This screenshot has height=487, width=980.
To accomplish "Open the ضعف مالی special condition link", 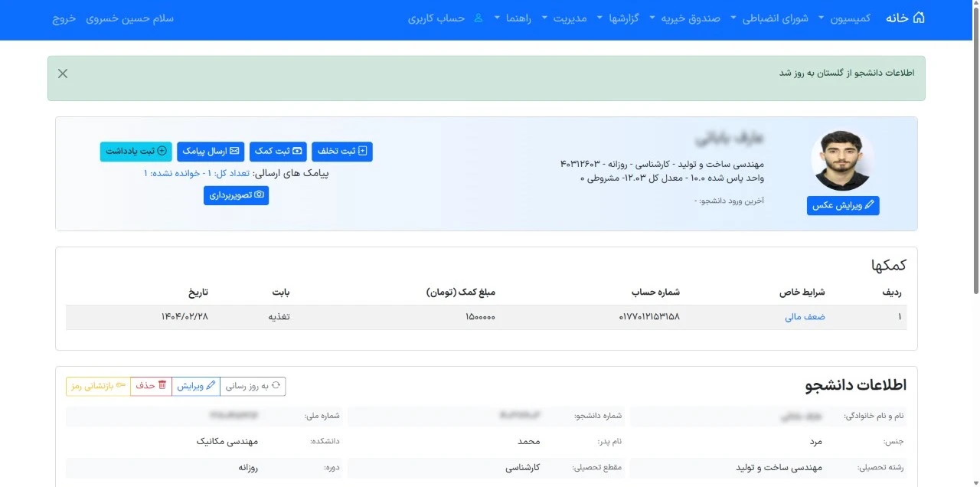I will coord(805,317).
